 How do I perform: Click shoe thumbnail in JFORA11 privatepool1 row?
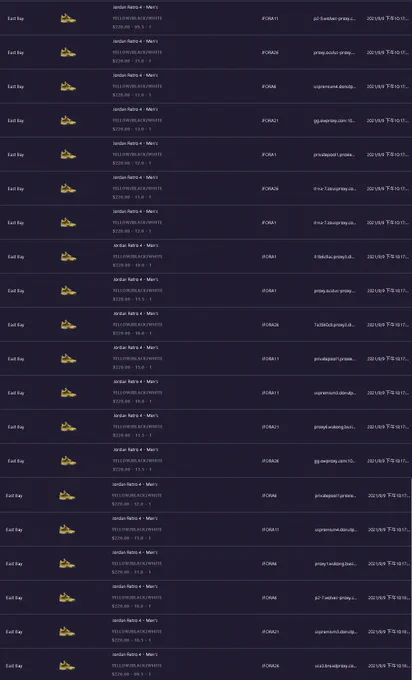point(68,359)
